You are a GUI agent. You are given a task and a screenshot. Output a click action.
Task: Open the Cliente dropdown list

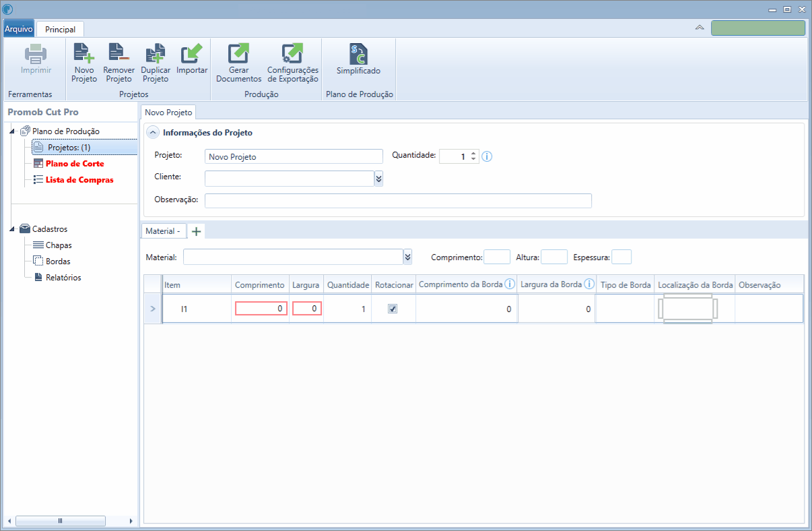(x=378, y=178)
